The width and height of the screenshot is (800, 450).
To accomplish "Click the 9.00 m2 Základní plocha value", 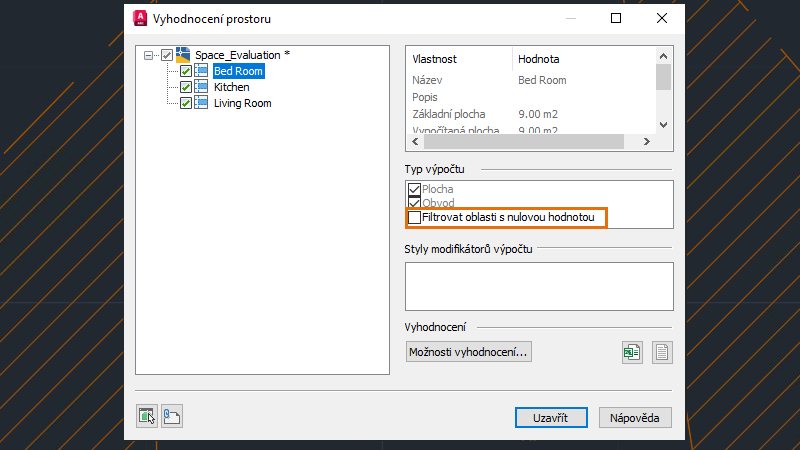I will (x=538, y=114).
